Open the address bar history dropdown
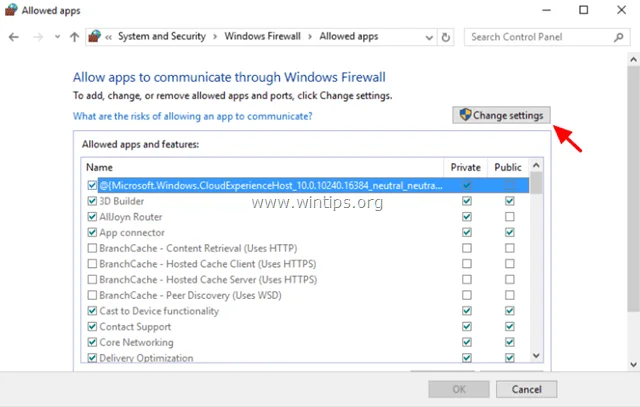 [x=429, y=38]
